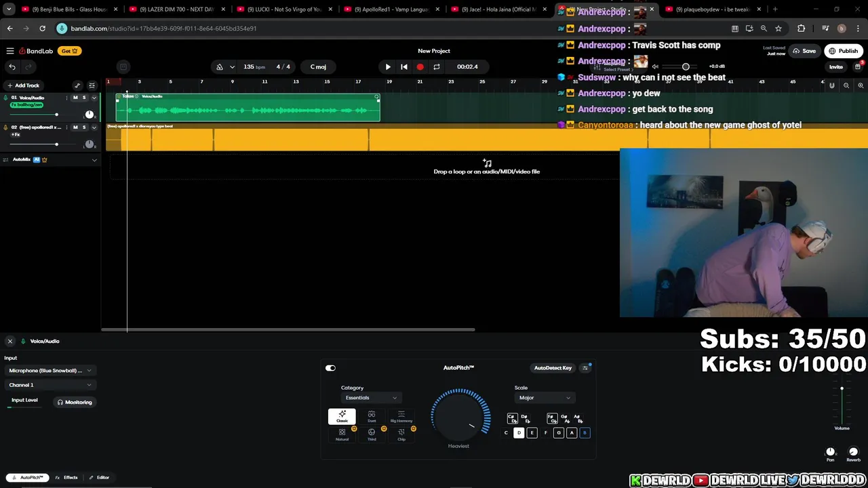Click the 4/4 time signature
This screenshot has height=488, width=868.
coord(283,67)
